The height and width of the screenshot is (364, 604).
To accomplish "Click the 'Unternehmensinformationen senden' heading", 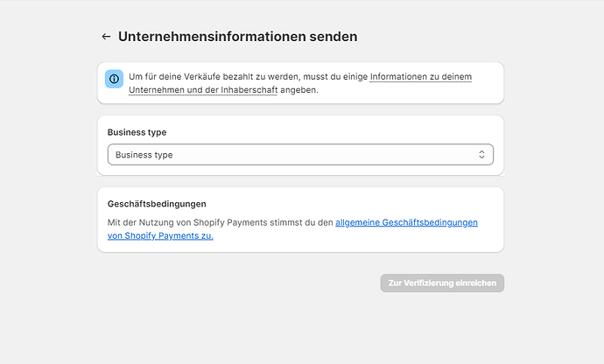I will click(238, 37).
